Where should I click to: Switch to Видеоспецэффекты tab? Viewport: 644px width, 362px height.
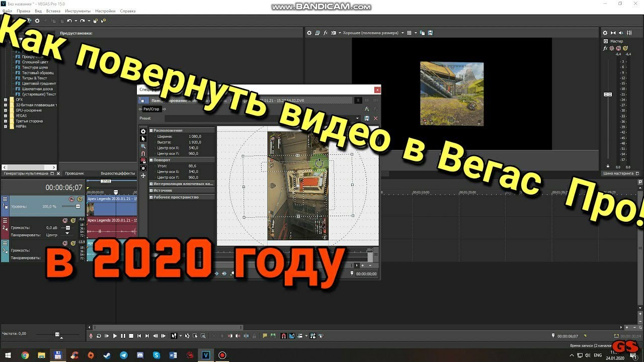point(118,173)
